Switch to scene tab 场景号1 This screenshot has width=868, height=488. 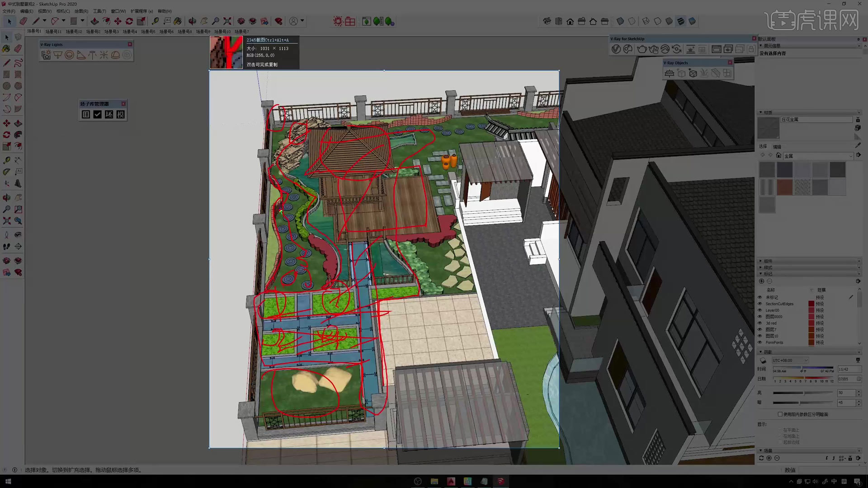tap(34, 32)
